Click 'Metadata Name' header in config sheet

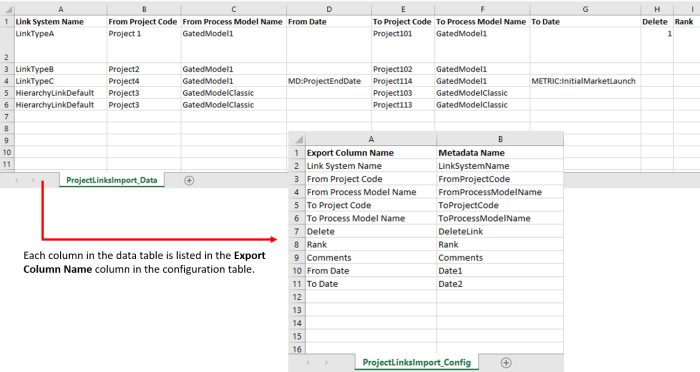500,153
